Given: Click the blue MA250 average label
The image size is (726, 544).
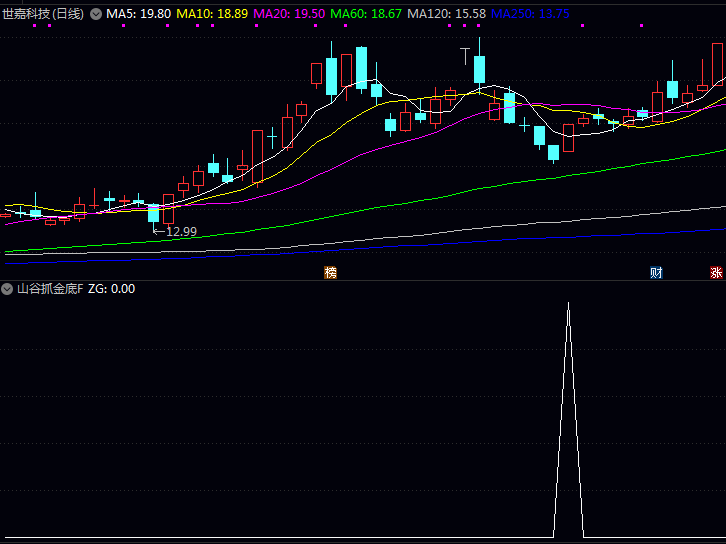Looking at the screenshot, I should pyautogui.click(x=530, y=14).
